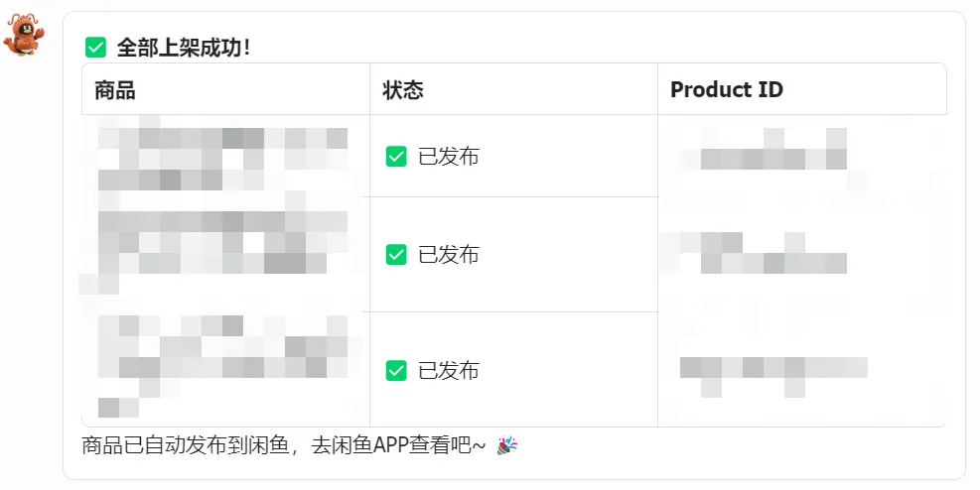Click second row blurred product name
The image size is (980, 490).
(222, 244)
